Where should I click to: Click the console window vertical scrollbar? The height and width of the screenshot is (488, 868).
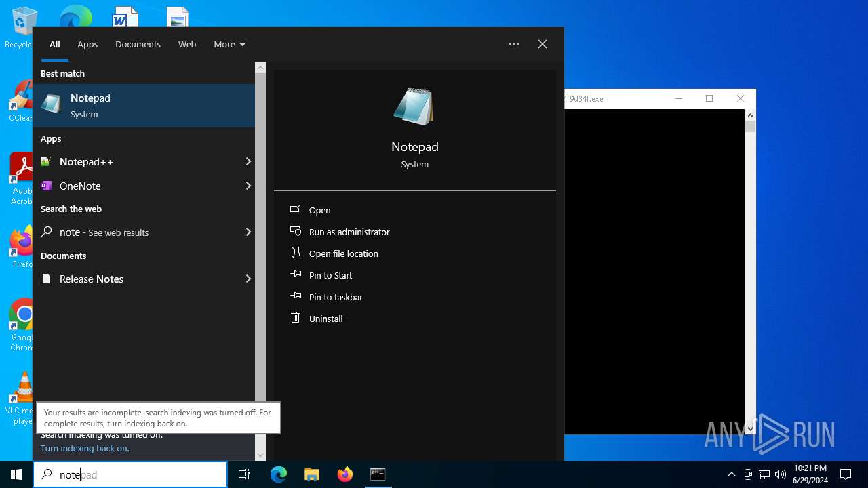point(750,271)
